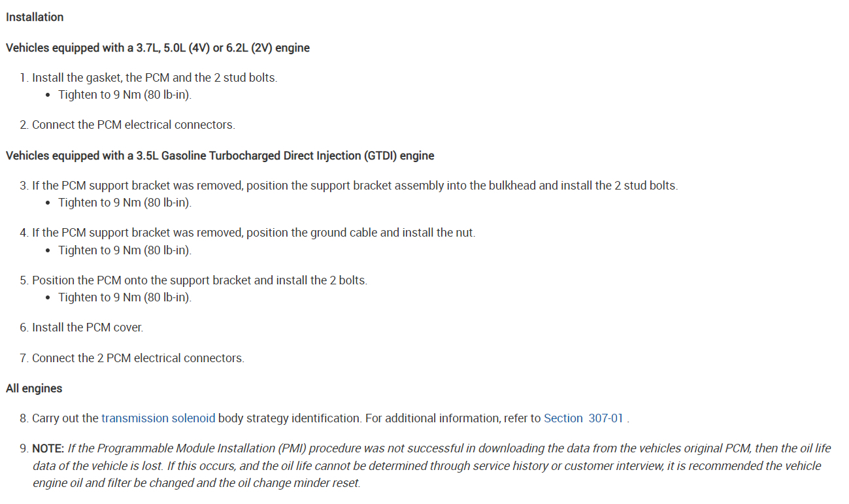Click step 5 position PCM onto bracket

pos(199,280)
